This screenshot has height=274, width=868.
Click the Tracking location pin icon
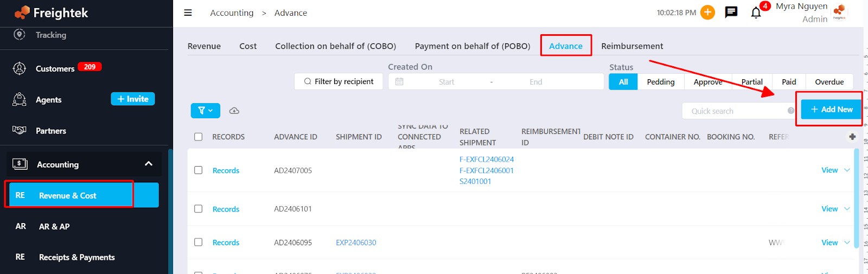[20, 34]
